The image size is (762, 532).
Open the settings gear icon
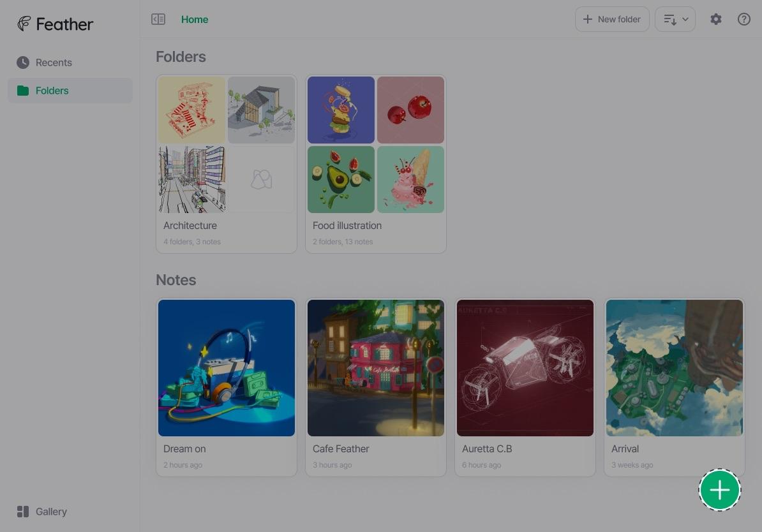pyautogui.click(x=716, y=20)
